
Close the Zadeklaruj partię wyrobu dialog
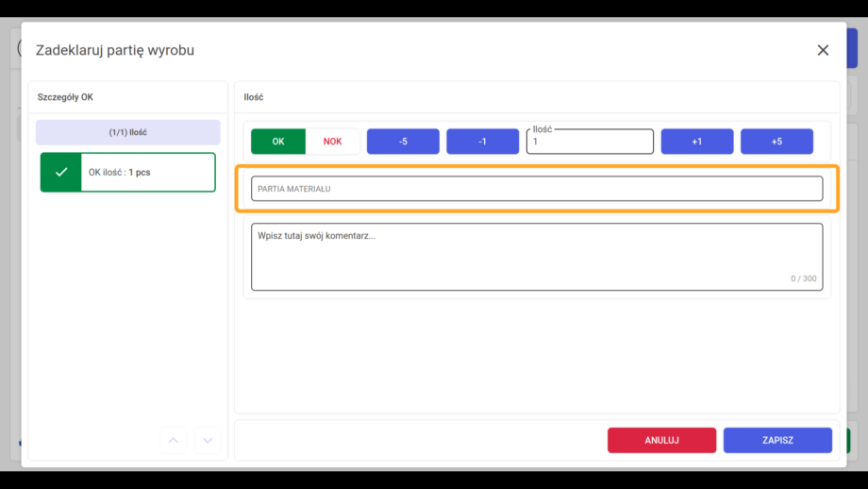823,50
